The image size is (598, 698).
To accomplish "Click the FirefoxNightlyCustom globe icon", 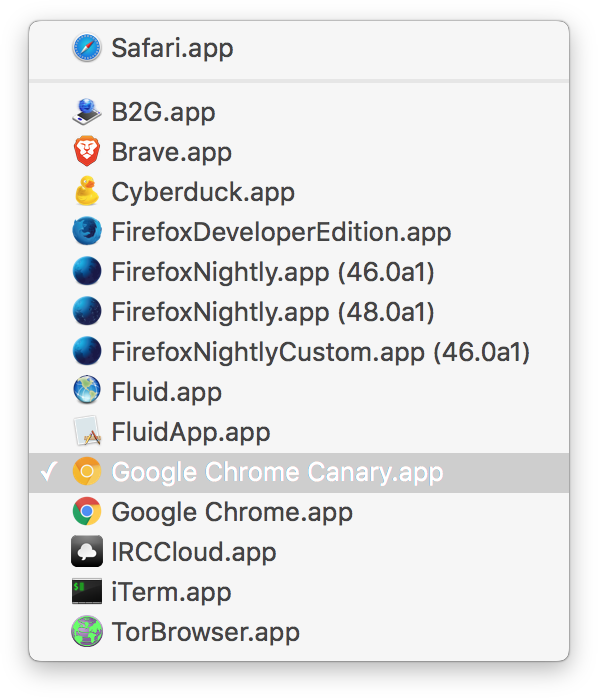I will 87,351.
